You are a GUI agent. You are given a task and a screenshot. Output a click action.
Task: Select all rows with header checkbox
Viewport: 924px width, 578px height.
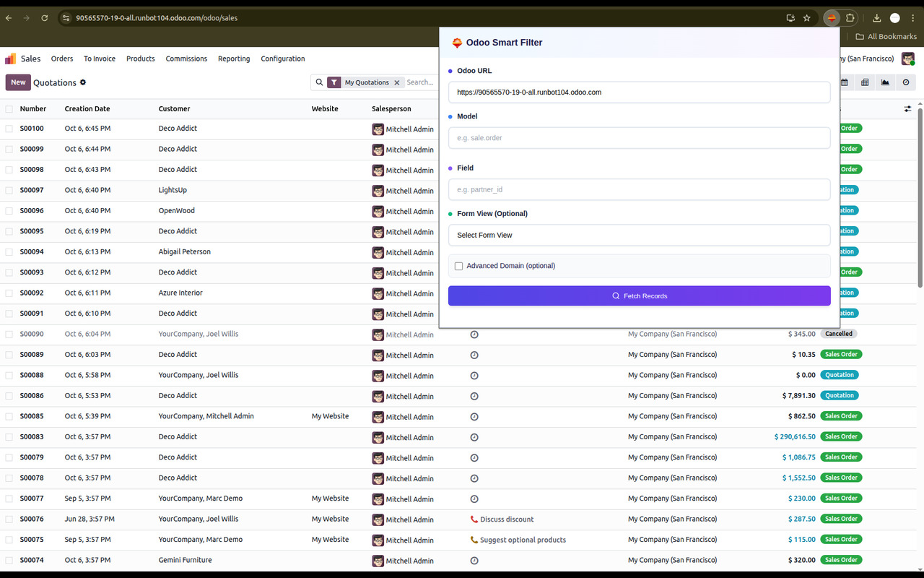tap(9, 109)
